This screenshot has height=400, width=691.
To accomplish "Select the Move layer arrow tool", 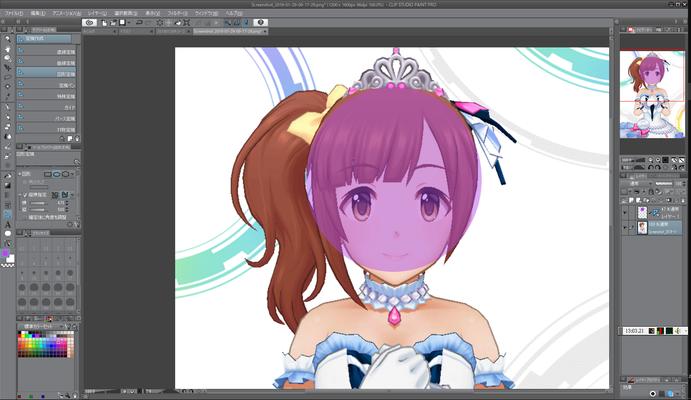I will (7, 67).
